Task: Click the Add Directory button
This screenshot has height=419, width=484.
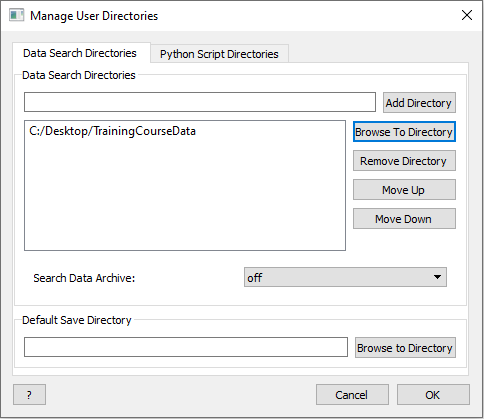Action: [x=419, y=103]
